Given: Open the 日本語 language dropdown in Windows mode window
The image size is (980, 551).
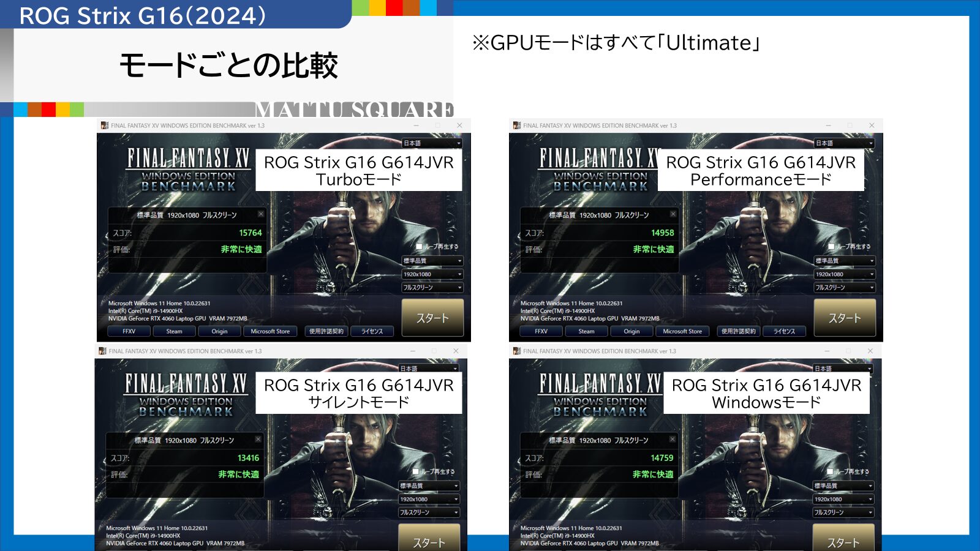Looking at the screenshot, I should tap(842, 369).
